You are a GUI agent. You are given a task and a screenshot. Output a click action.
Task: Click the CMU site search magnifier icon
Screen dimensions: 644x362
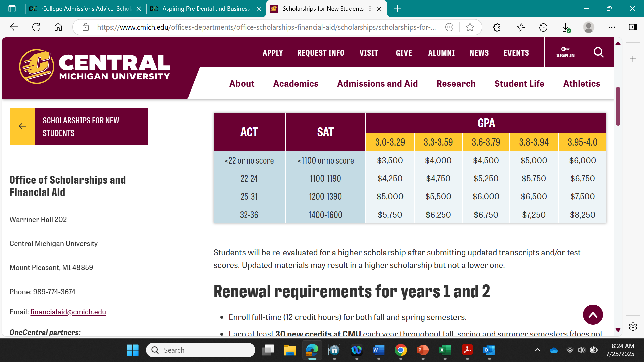598,52
